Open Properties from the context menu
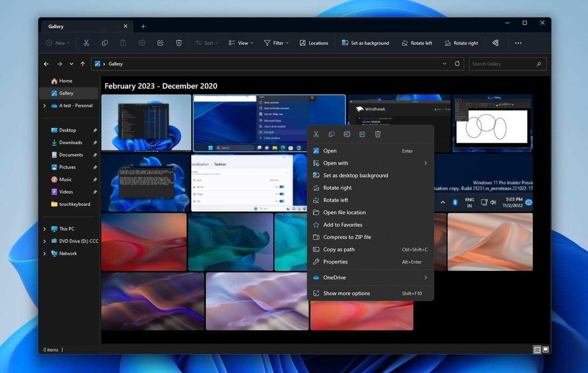 pos(335,261)
